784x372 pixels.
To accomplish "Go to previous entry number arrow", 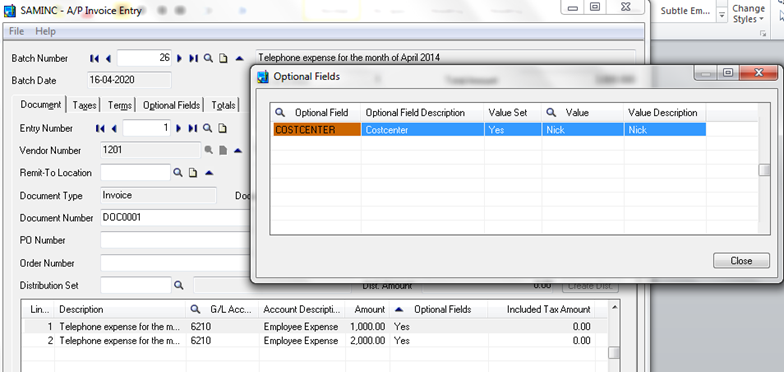I will click(x=114, y=128).
